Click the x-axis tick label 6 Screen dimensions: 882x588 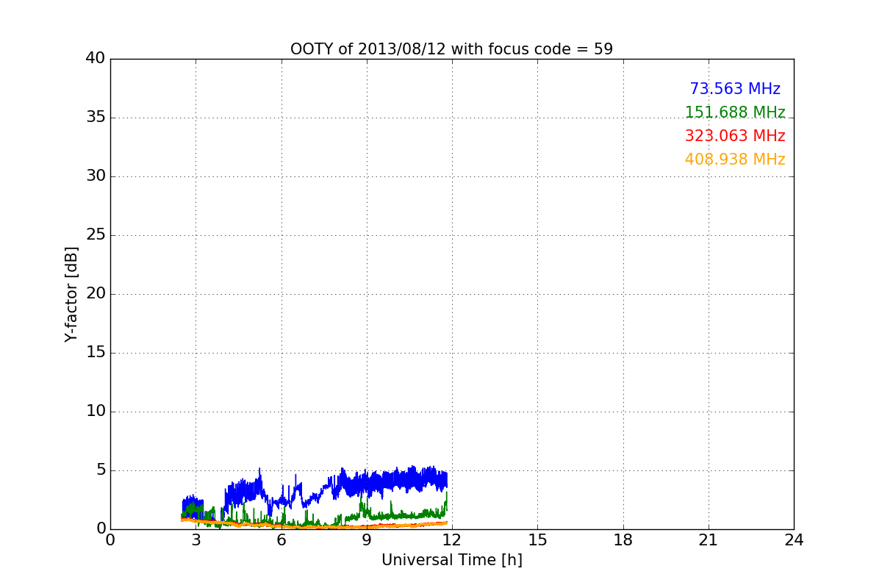[x=281, y=540]
